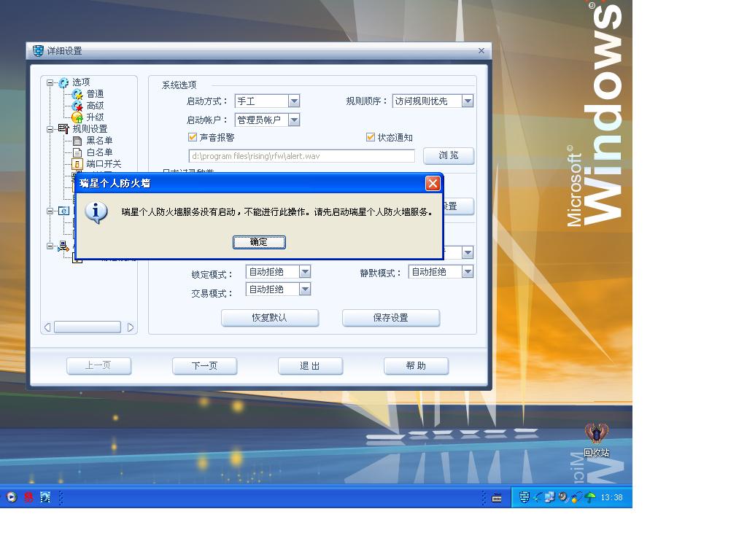Click the red quick launch icon on taskbar
The image size is (747, 560).
[x=28, y=497]
